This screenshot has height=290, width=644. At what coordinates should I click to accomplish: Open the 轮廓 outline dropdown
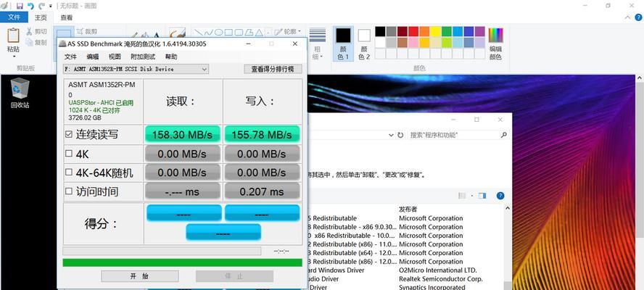[287, 31]
